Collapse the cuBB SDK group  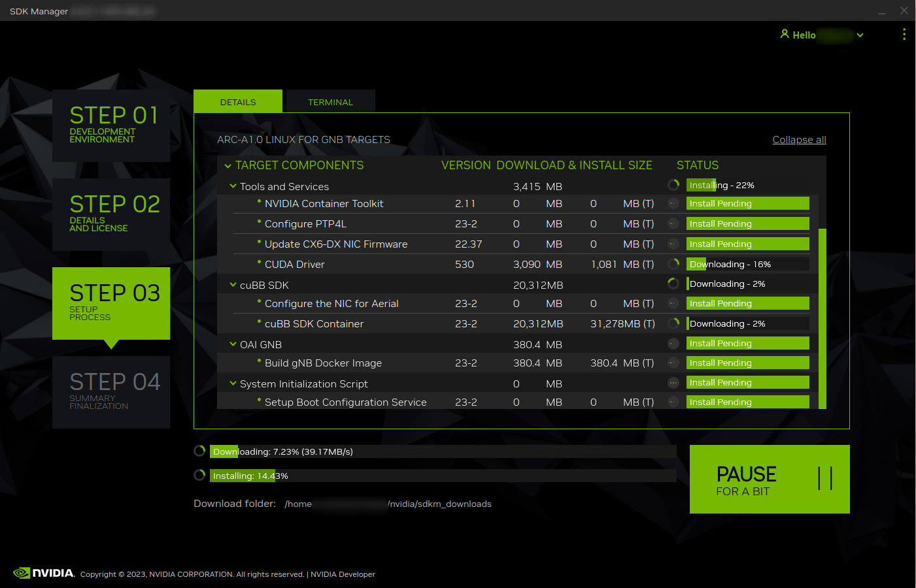pos(233,285)
